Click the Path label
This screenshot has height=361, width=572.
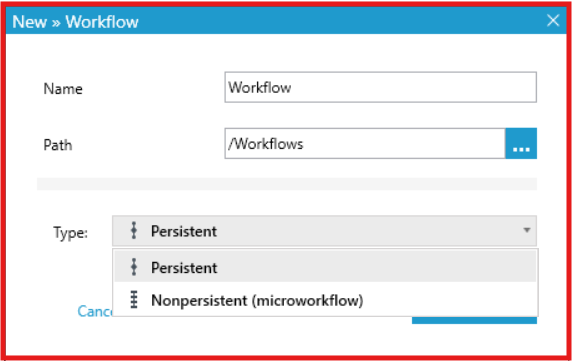tap(58, 145)
